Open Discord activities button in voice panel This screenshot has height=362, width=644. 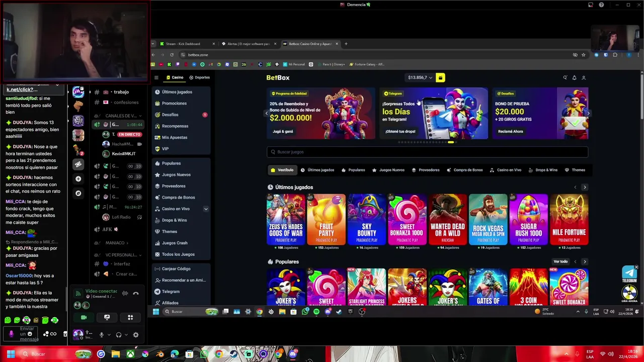tap(130, 317)
